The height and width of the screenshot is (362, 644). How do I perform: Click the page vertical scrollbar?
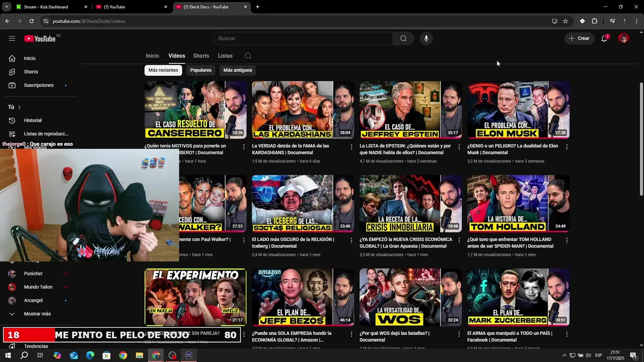click(x=641, y=139)
